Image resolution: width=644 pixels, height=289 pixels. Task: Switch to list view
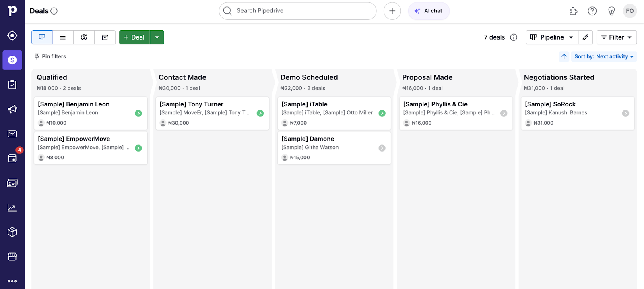(63, 37)
